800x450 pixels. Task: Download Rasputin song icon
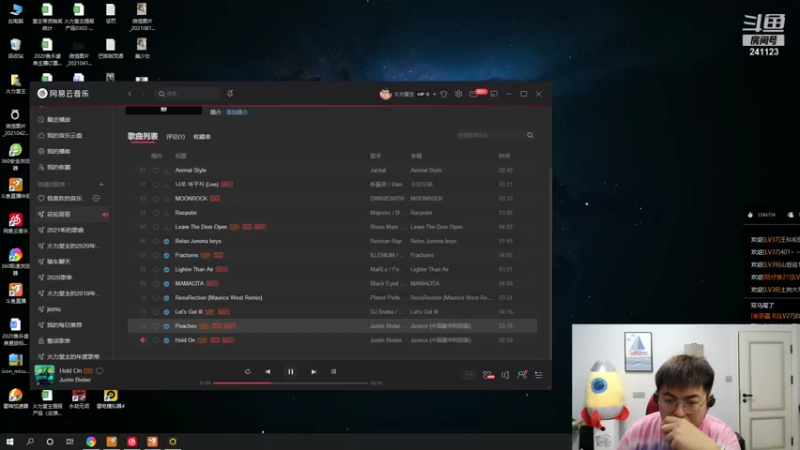[166, 213]
